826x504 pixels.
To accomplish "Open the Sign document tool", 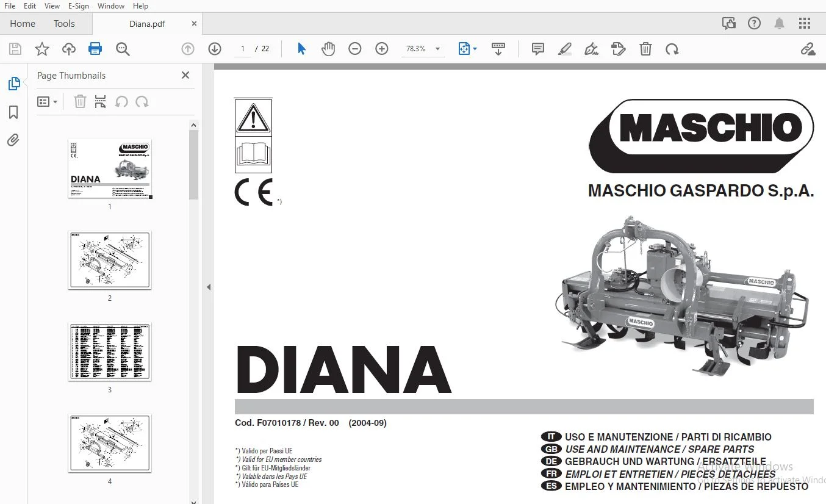I will pos(591,49).
